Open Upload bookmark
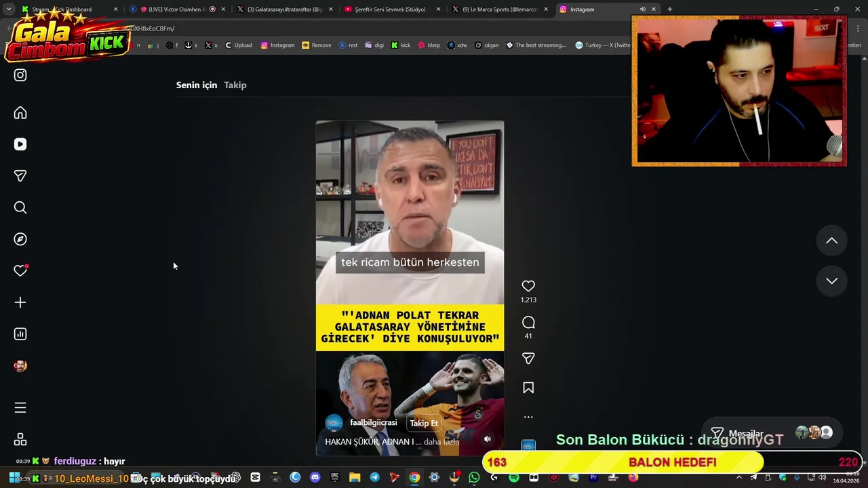 (238, 45)
